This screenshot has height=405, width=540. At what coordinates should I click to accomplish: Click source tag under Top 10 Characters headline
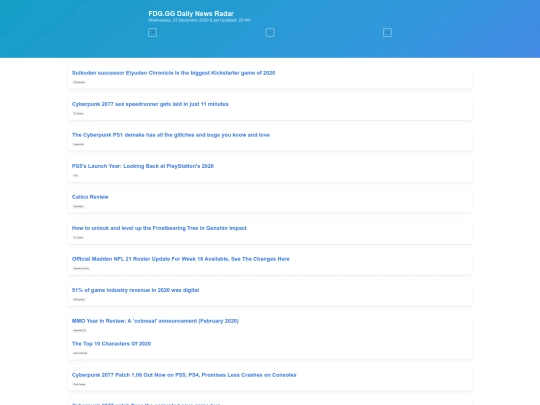pyautogui.click(x=80, y=353)
